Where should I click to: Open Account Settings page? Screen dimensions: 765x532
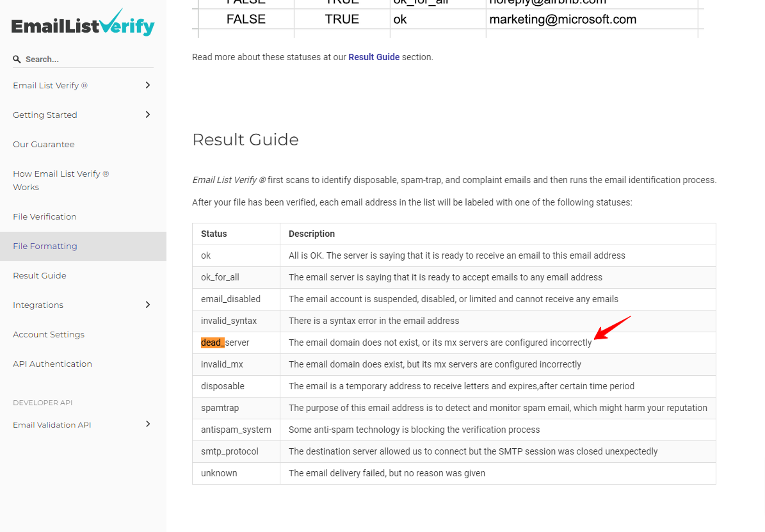tap(49, 335)
